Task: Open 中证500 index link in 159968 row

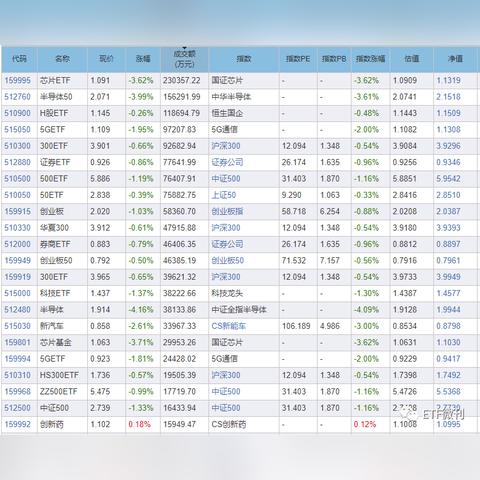Action: tap(226, 391)
